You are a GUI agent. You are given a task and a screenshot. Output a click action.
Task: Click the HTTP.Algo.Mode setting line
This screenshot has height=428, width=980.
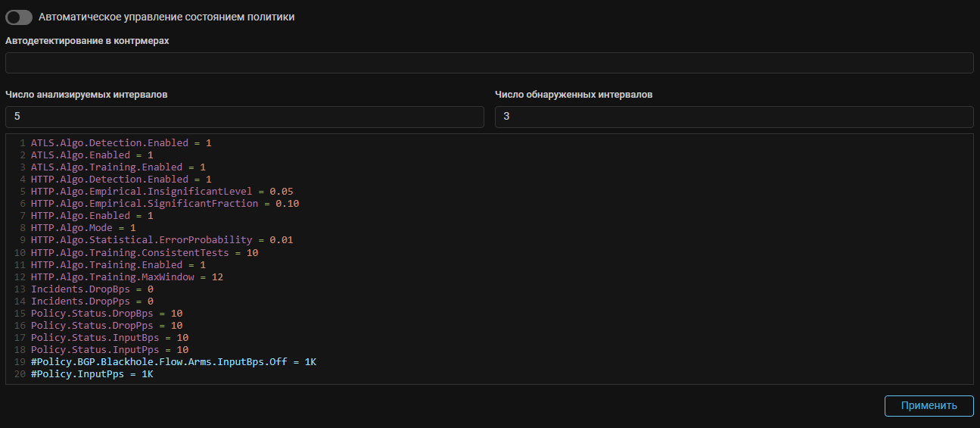click(x=83, y=228)
